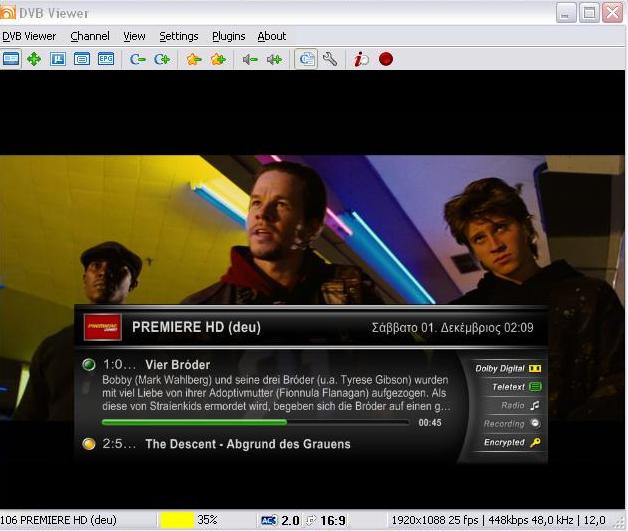The width and height of the screenshot is (628, 531).
Task: Click the Recording indicator in OSD
Action: (512, 424)
